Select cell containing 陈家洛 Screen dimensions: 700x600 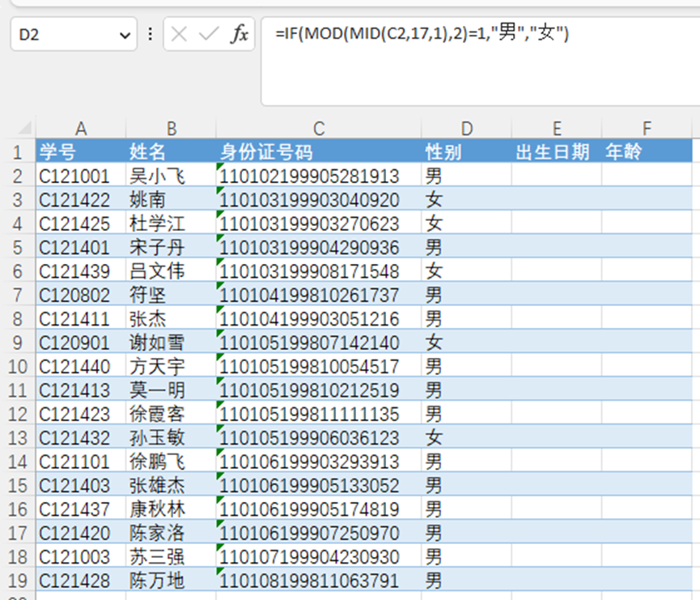(x=171, y=533)
